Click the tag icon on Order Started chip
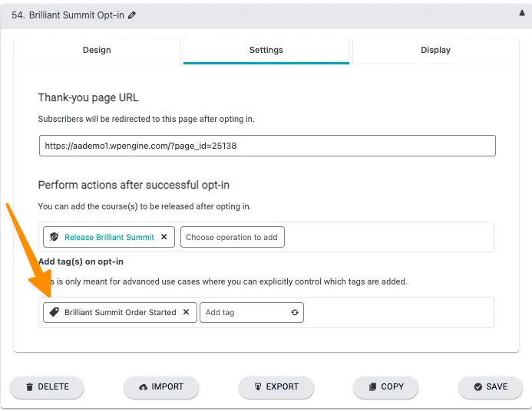Image resolution: width=532 pixels, height=411 pixels. [54, 313]
